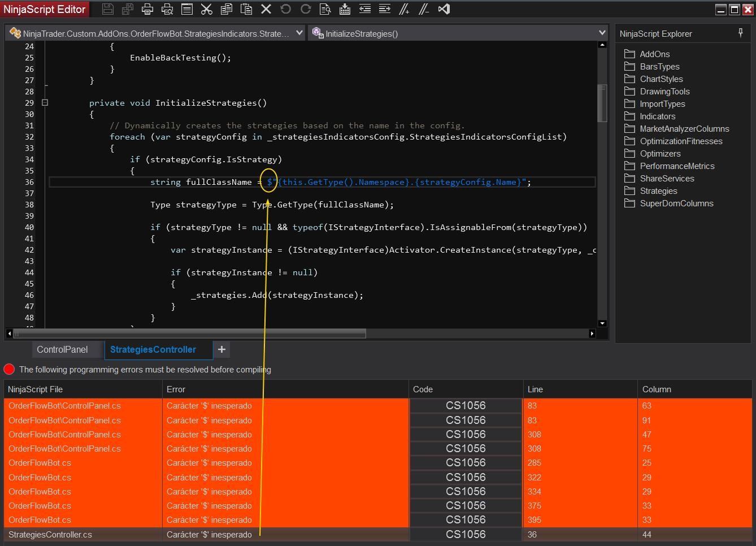Click the Copy icon in toolbar
Image resolution: width=756 pixels, height=546 pixels.
(226, 9)
